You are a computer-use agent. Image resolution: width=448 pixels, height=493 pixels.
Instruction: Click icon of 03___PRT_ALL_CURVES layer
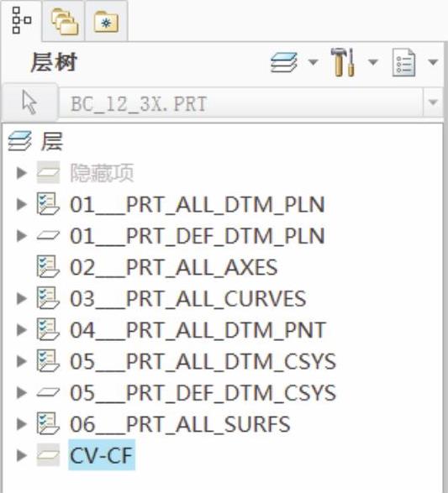click(x=48, y=298)
